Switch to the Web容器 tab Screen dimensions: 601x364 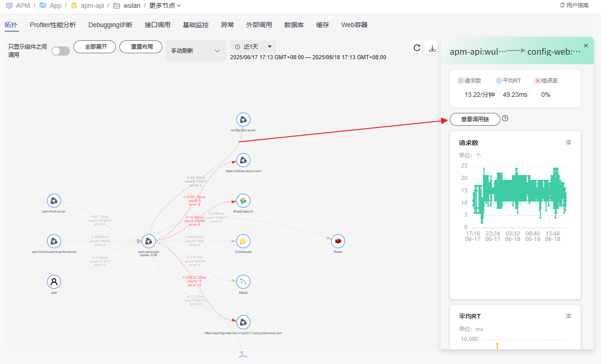click(x=354, y=25)
